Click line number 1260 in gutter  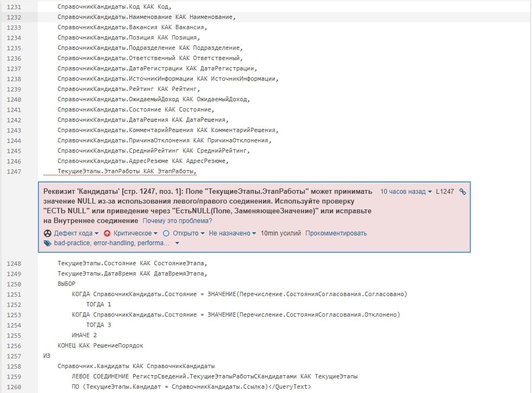pyautogui.click(x=14, y=387)
